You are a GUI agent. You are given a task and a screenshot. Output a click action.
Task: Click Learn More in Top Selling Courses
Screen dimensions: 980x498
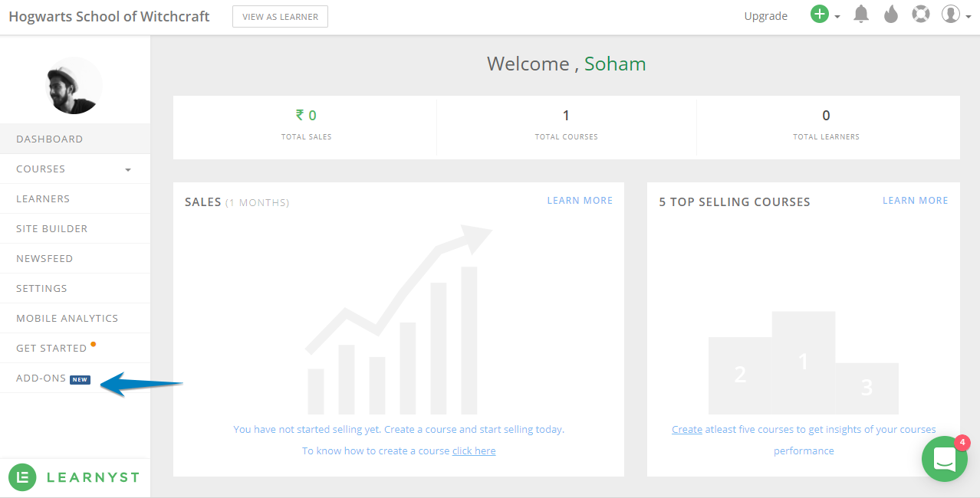[916, 201]
